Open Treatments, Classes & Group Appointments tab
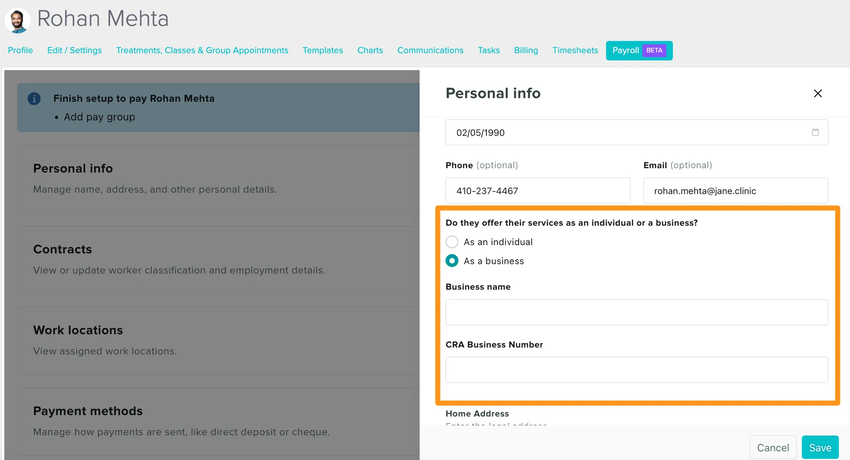This screenshot has height=460, width=850. pyautogui.click(x=202, y=50)
